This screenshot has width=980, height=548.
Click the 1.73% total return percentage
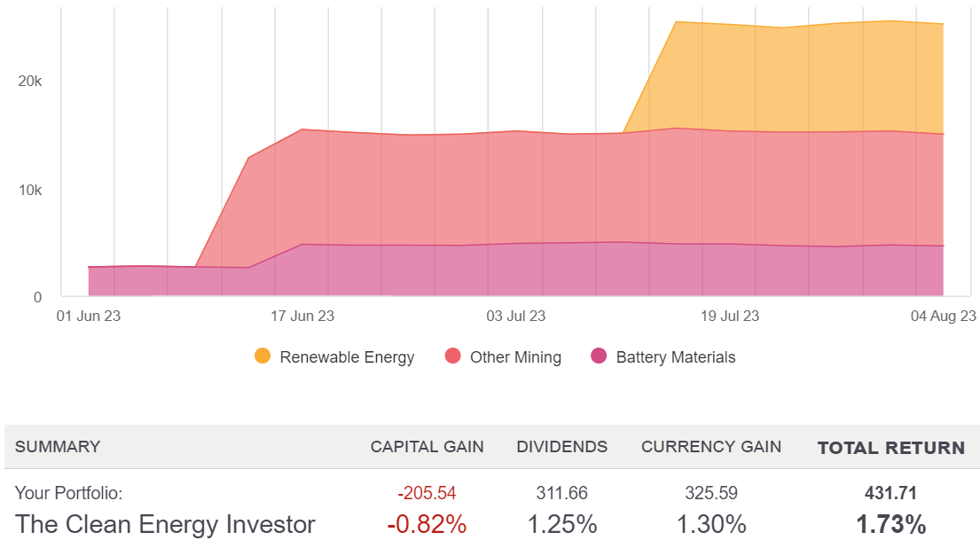891,524
